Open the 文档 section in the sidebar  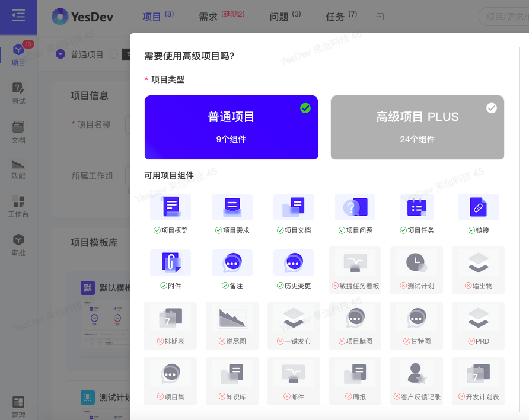(18, 132)
